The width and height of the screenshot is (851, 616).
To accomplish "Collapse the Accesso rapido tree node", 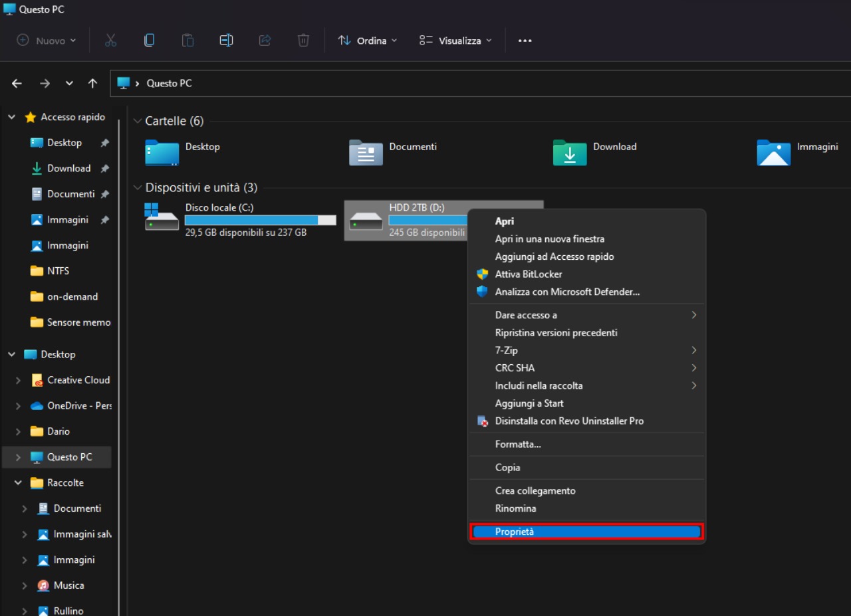I will [11, 117].
